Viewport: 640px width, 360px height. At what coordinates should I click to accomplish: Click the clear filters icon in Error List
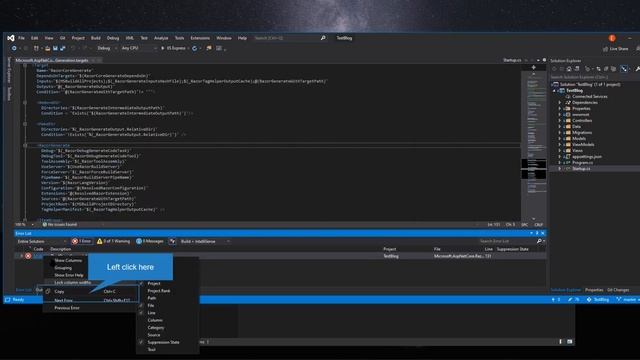click(x=173, y=241)
